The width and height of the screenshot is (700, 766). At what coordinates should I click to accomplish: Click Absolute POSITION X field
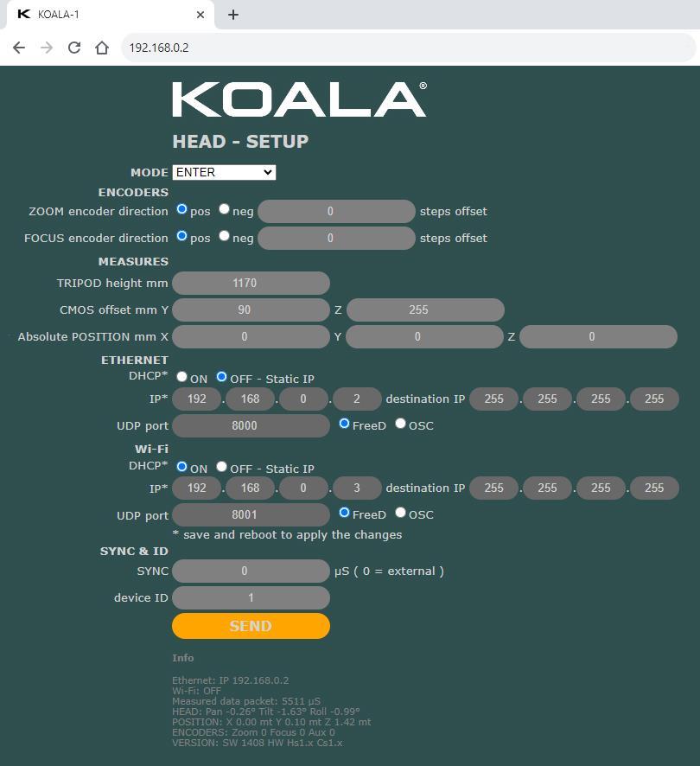click(251, 336)
